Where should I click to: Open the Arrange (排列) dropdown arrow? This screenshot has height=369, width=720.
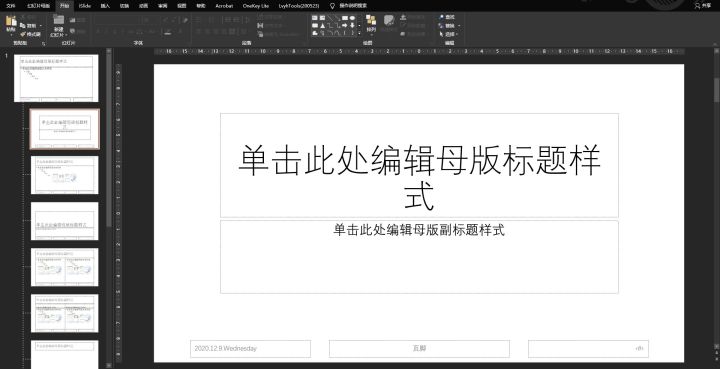point(371,35)
